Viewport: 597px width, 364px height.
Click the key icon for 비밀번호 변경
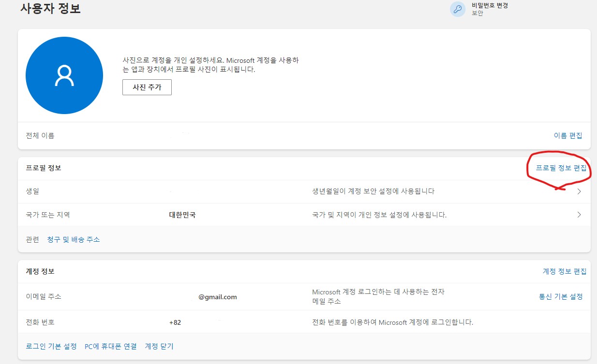(x=458, y=9)
